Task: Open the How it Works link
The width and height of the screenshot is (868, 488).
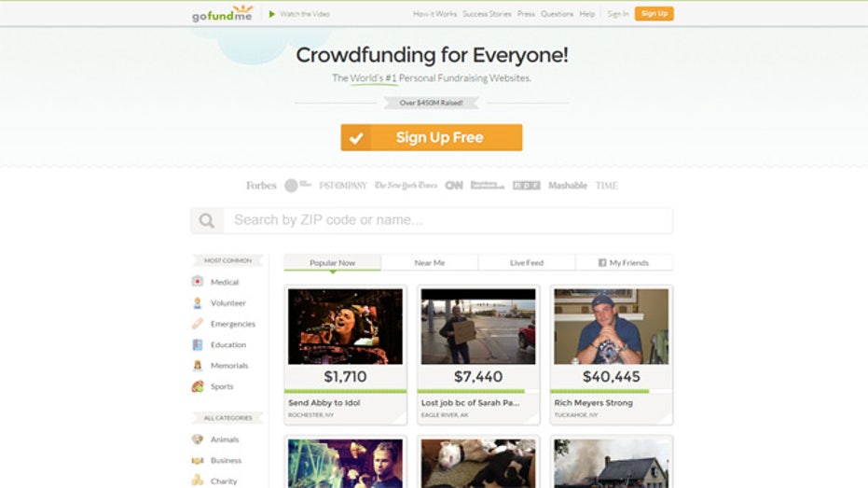Action: pos(434,14)
